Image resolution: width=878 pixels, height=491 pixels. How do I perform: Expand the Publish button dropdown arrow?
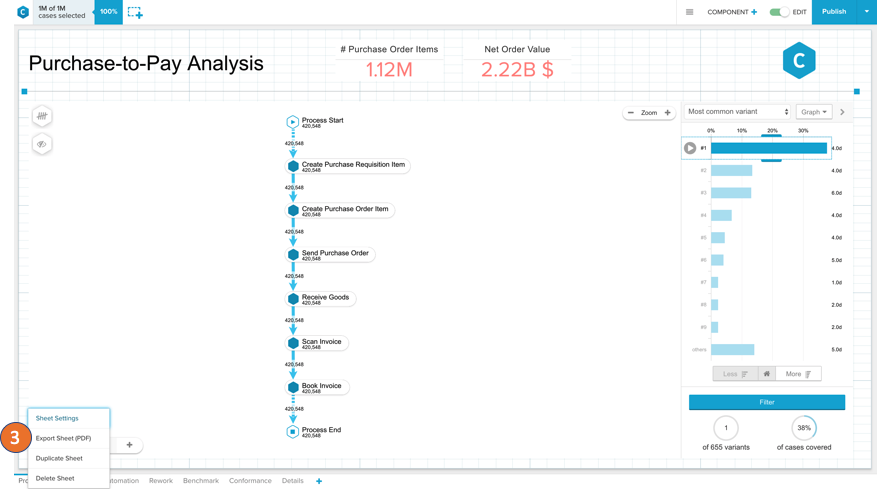(866, 12)
